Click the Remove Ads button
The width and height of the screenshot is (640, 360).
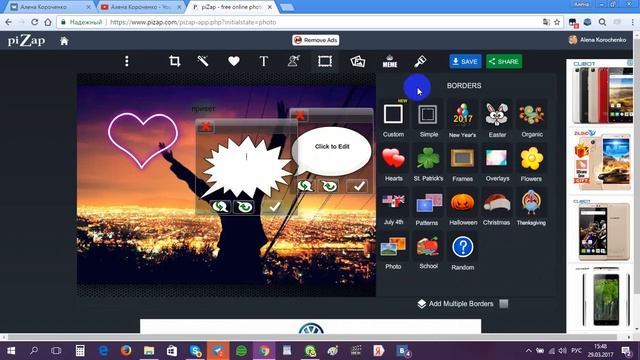coord(316,40)
